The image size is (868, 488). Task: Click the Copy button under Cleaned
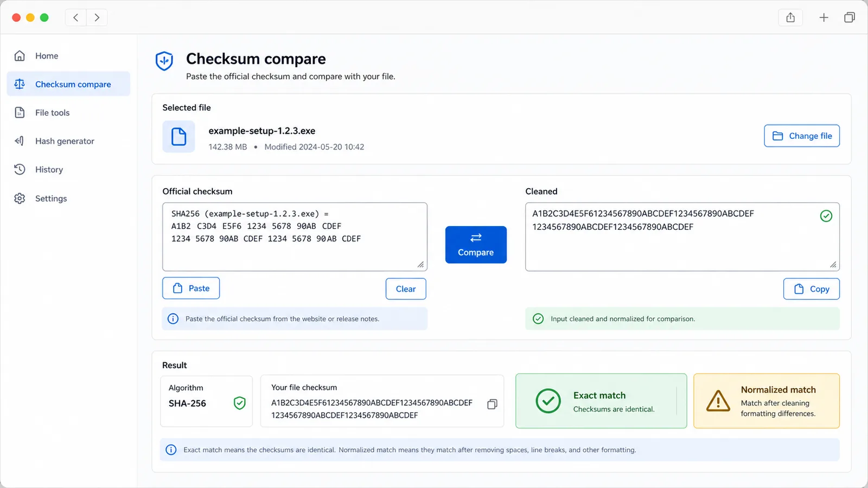point(812,289)
